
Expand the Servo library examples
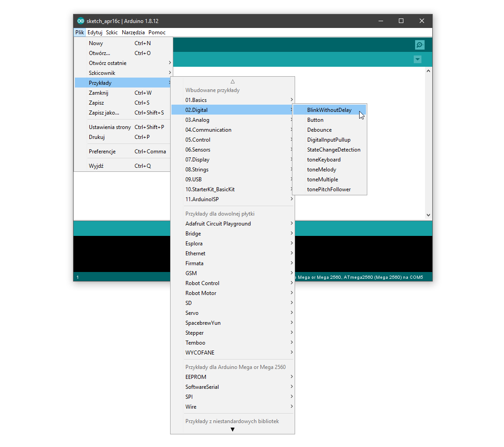point(232,313)
